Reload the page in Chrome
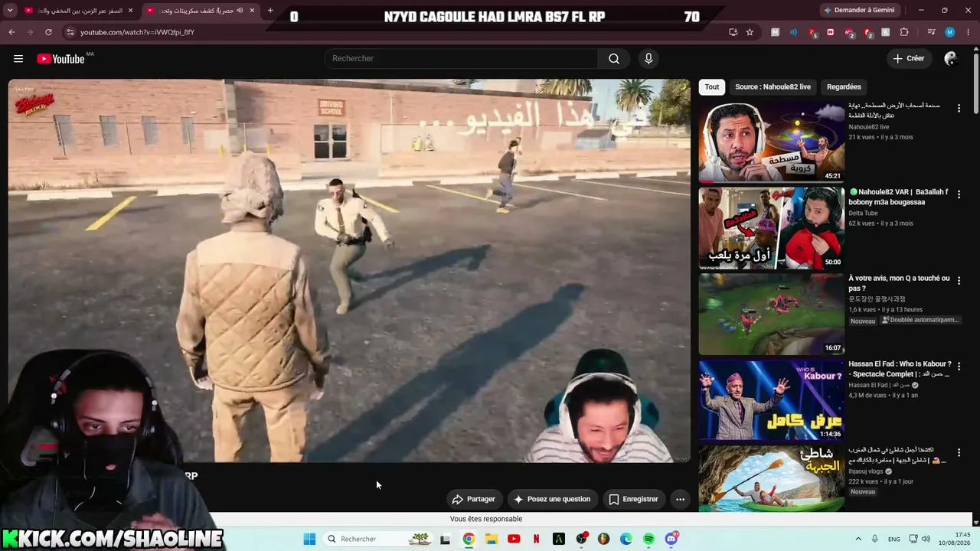Viewport: 980px width, 551px height. (x=48, y=32)
